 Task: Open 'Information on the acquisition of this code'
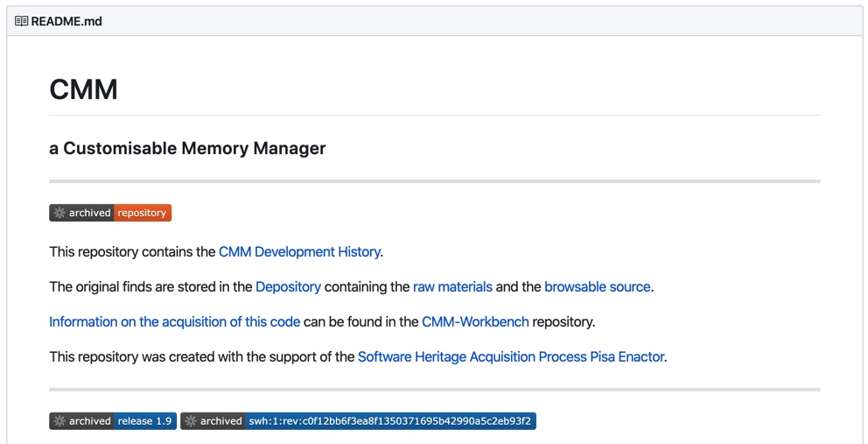[174, 321]
